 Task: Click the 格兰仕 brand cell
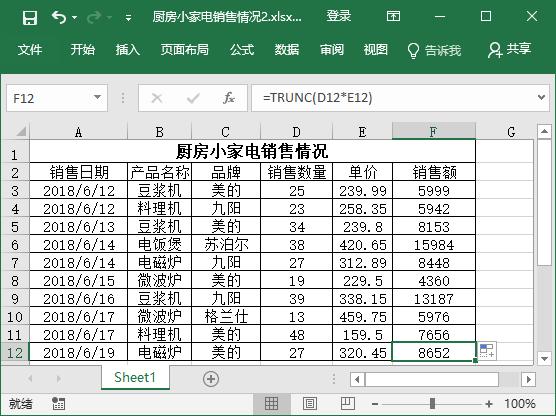tap(226, 316)
